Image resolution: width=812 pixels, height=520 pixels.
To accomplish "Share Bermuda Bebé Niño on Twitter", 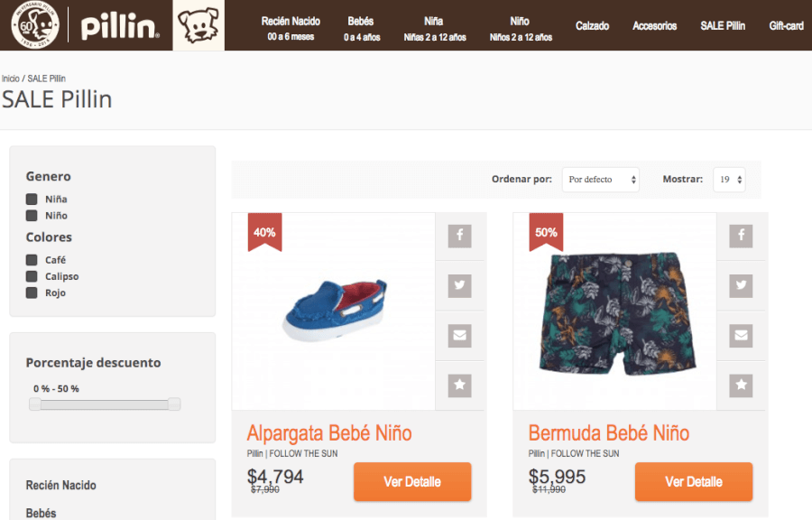I will (x=741, y=285).
